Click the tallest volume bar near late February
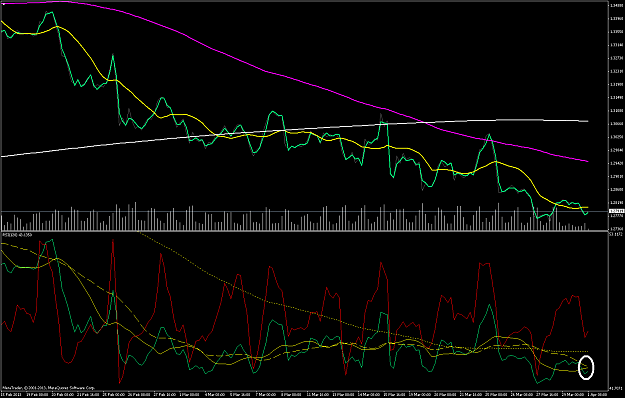The height and width of the screenshot is (398, 625). point(136,216)
